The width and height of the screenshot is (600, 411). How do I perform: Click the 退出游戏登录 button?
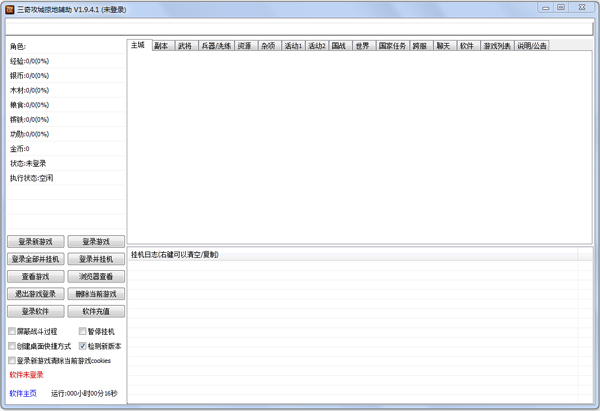click(36, 294)
